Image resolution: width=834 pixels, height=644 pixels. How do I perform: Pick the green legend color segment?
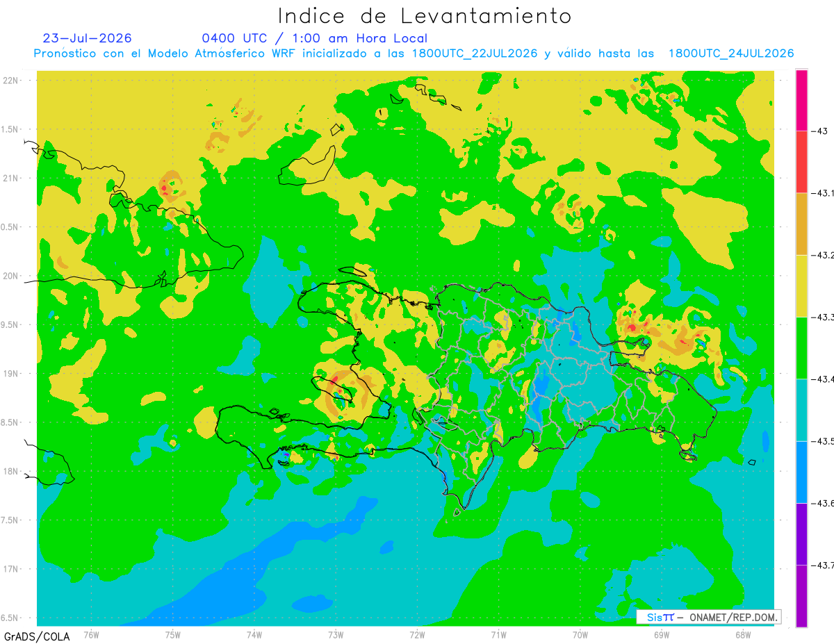click(x=801, y=347)
